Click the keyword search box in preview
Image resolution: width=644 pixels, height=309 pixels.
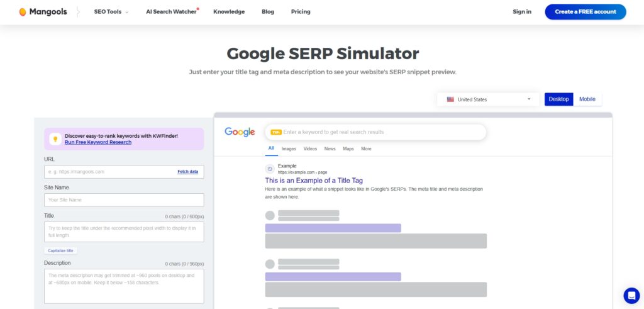[x=375, y=132]
